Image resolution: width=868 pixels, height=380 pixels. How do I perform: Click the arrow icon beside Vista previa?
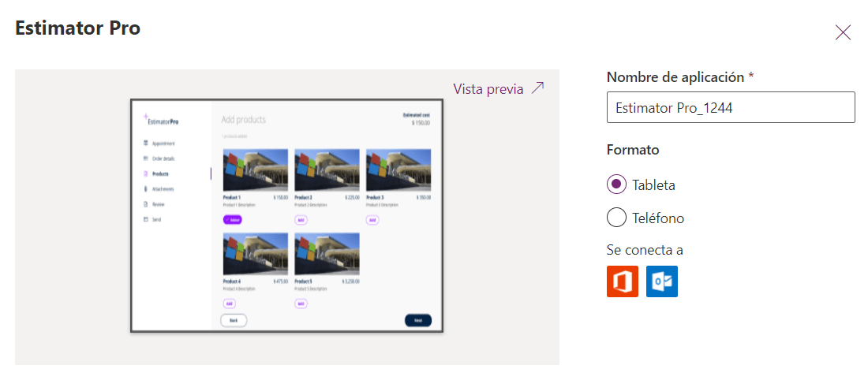click(x=537, y=88)
